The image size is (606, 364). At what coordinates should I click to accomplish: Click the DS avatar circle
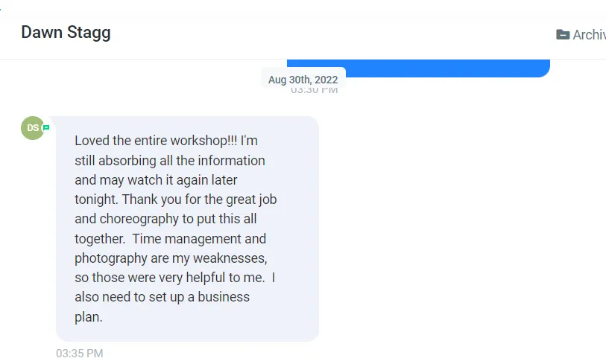pos(33,128)
